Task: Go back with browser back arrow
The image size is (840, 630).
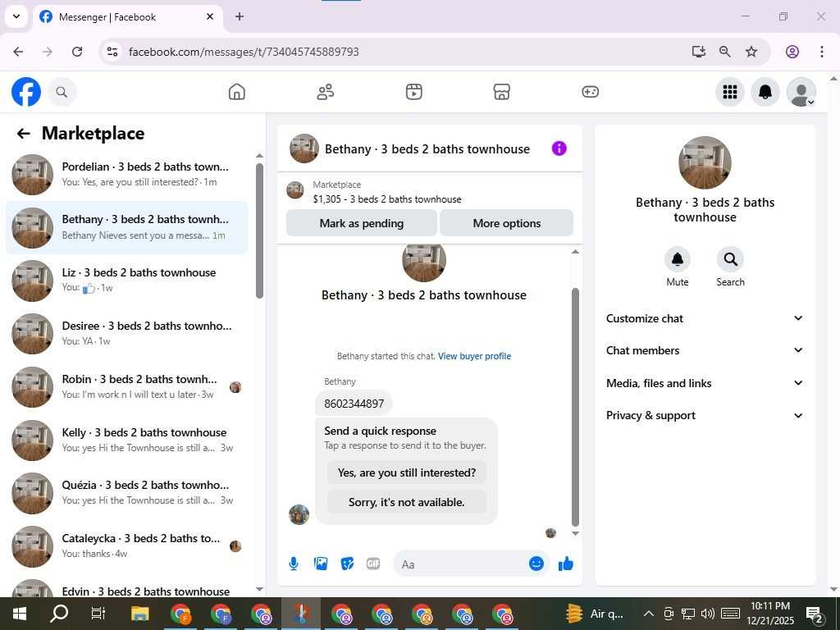Action: pos(18,52)
